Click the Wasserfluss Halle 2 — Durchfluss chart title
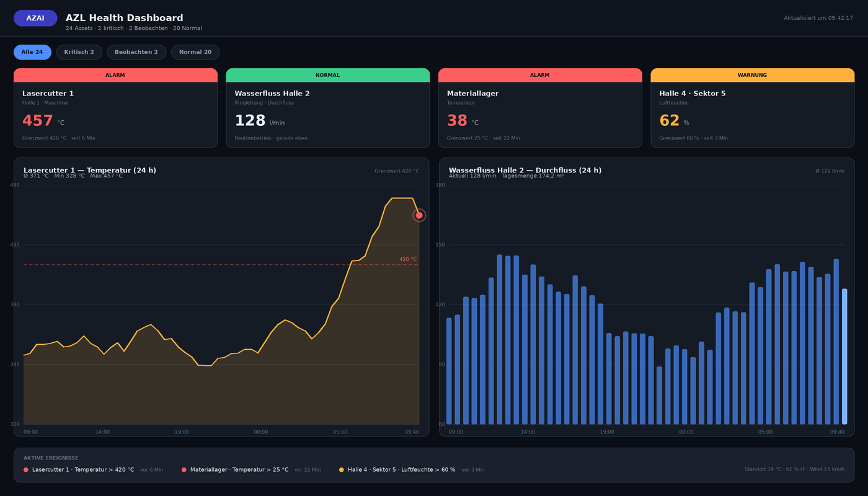Viewport: 868px width, 496px height. (x=525, y=170)
